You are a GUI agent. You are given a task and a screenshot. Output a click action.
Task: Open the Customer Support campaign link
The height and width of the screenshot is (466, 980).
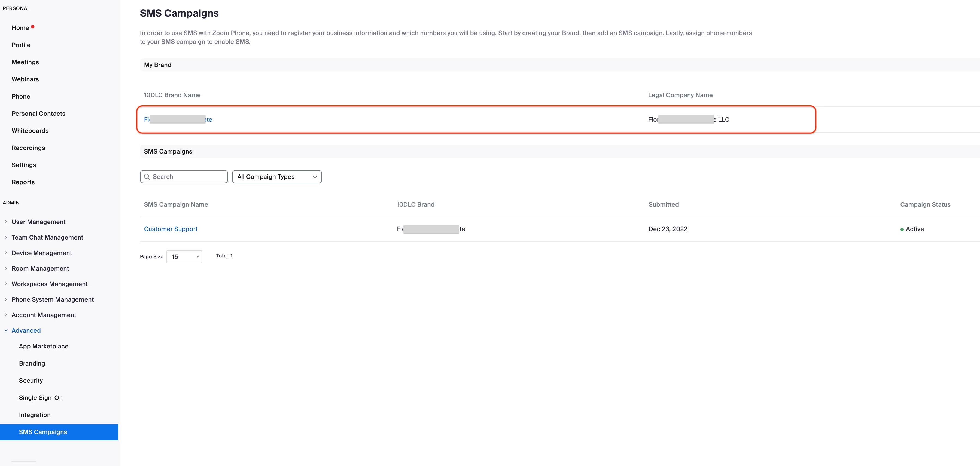pyautogui.click(x=171, y=229)
